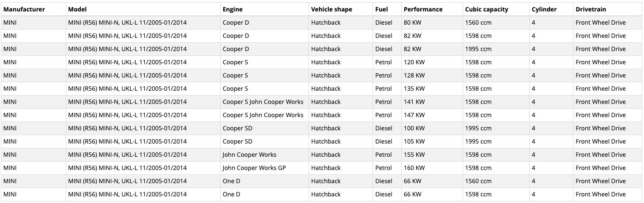The image size is (644, 203).
Task: Select the Vehicle shape column header
Action: point(331,9)
